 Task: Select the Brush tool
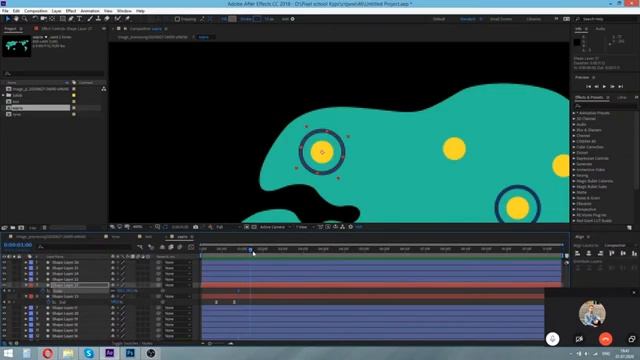pyautogui.click(x=90, y=19)
